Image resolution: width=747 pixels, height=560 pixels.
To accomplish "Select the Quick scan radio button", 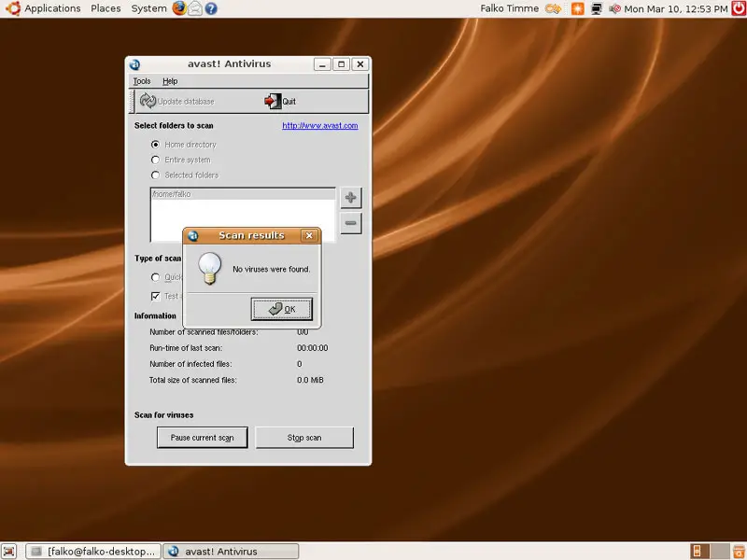I will (x=155, y=277).
